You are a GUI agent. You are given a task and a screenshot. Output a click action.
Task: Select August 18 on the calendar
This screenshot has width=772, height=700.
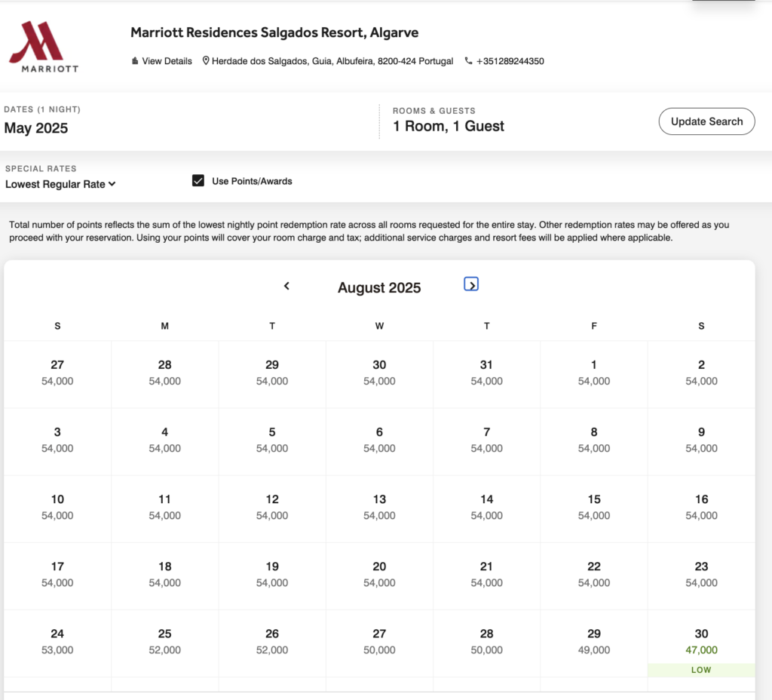pyautogui.click(x=164, y=576)
